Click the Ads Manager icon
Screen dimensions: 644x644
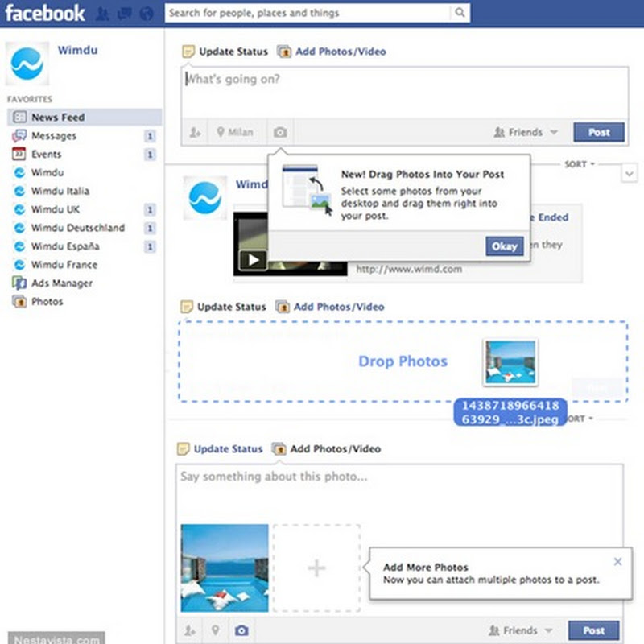[19, 283]
